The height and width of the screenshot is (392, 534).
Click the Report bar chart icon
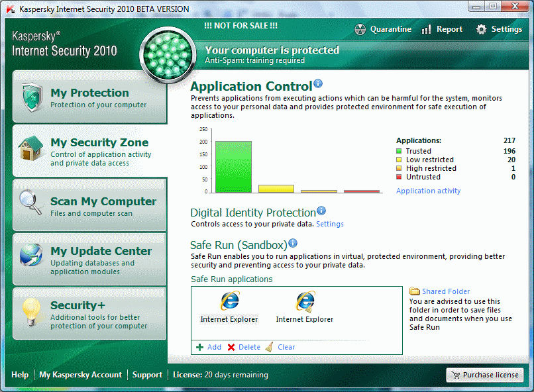(x=427, y=29)
